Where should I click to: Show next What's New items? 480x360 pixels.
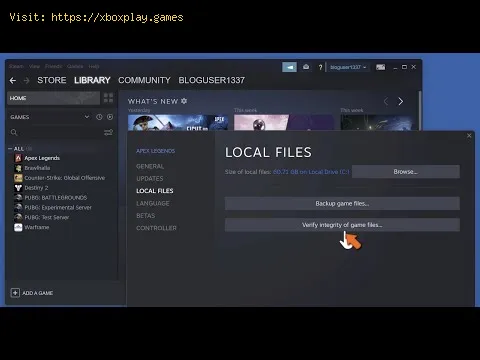coord(401,101)
